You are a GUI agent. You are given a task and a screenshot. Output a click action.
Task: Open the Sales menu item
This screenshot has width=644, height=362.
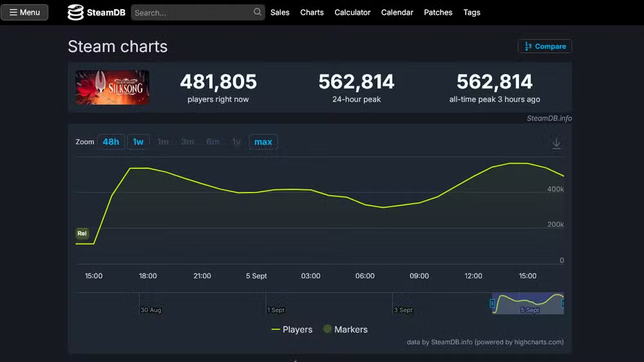tap(279, 12)
